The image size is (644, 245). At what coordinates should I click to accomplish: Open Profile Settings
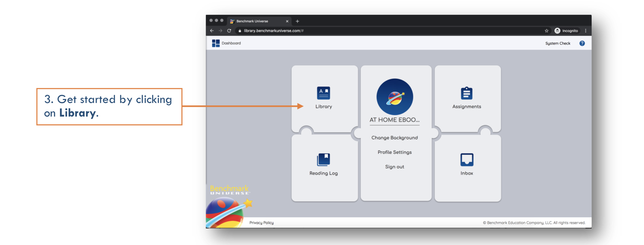395,152
